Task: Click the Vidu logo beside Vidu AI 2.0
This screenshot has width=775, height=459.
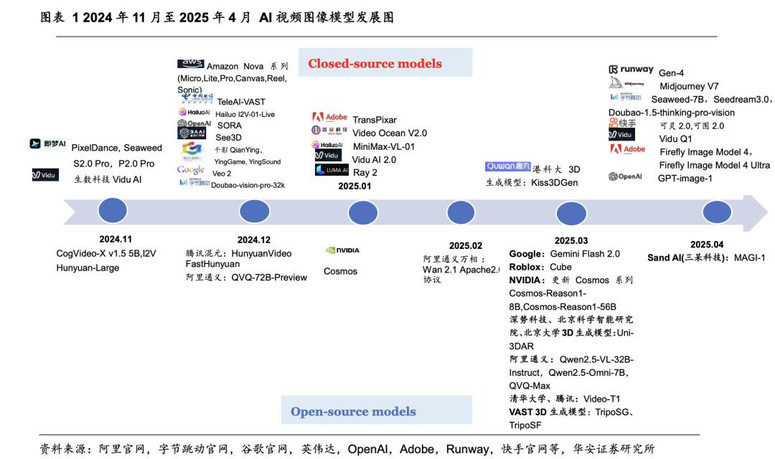Action: click(x=328, y=155)
